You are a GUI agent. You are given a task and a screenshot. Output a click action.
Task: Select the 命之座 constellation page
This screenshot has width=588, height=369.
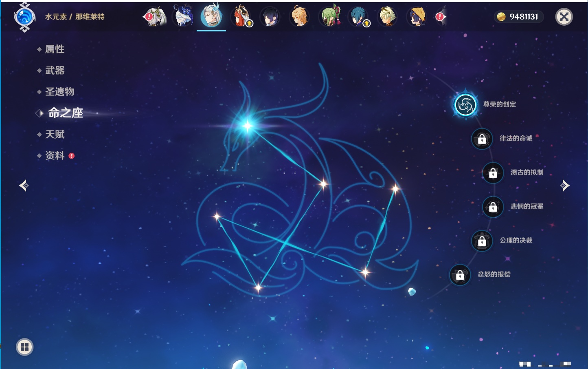(65, 113)
